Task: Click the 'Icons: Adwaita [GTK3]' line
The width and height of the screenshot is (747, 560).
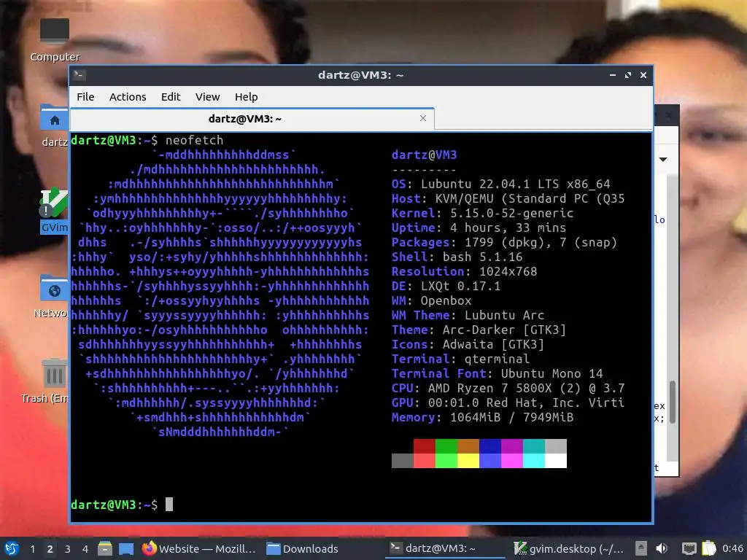Action: (x=468, y=344)
